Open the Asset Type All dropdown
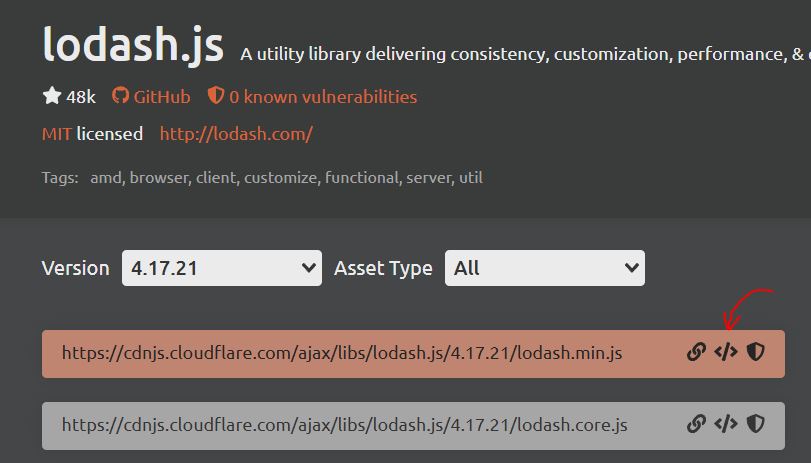Screen dimensions: 811x463 tap(545, 268)
